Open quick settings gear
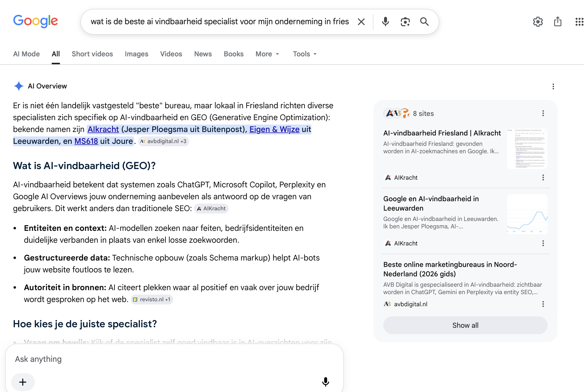The width and height of the screenshot is (584, 392). tap(538, 22)
